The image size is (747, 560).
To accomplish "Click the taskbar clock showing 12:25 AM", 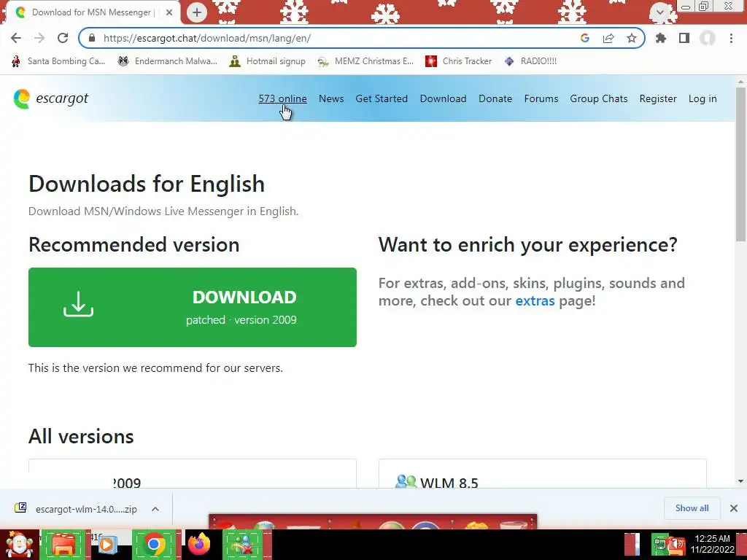I will (713, 544).
